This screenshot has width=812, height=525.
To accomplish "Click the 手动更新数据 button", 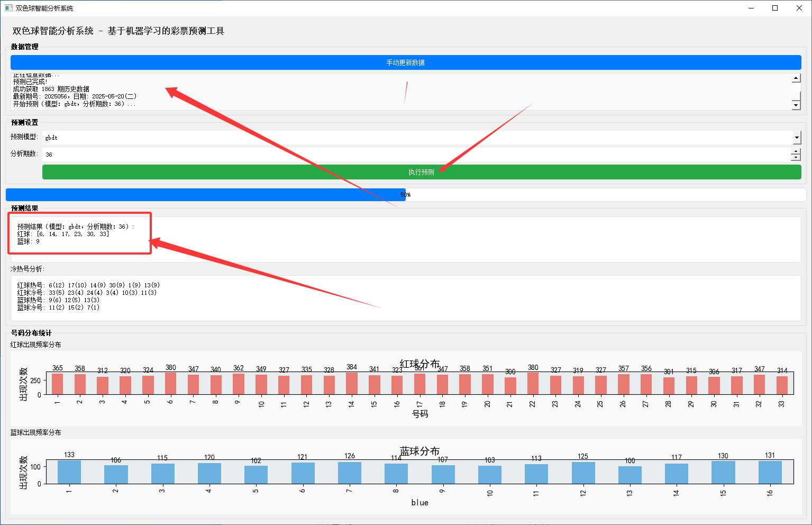I will pos(405,62).
